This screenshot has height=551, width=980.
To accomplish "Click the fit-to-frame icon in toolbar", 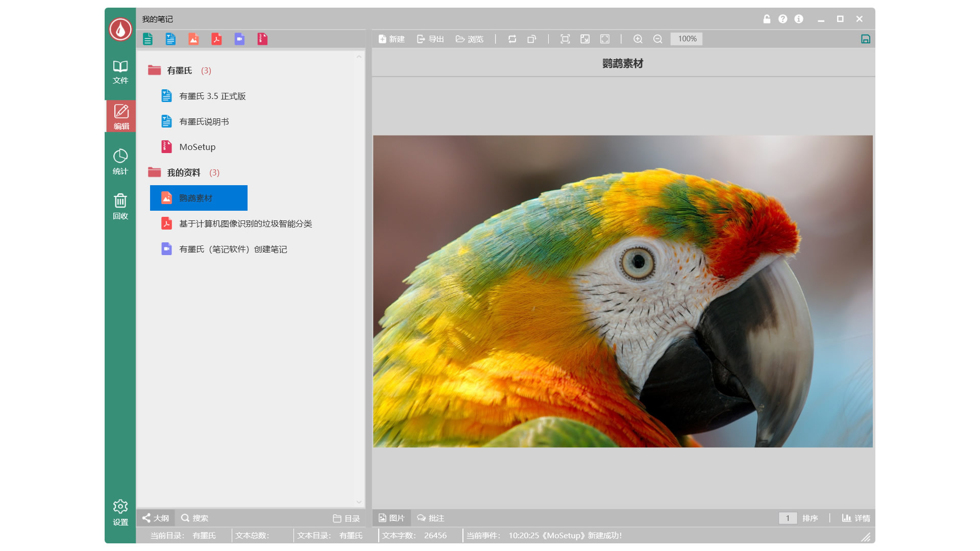I will (565, 39).
